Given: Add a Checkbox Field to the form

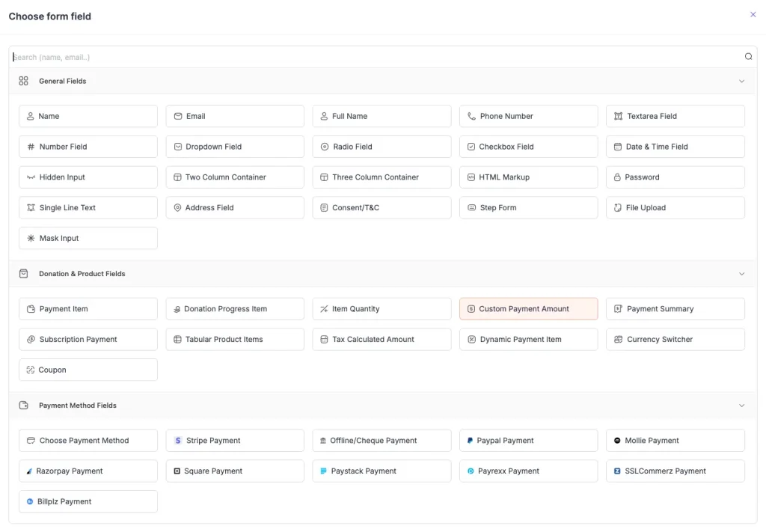Looking at the screenshot, I should coord(528,146).
